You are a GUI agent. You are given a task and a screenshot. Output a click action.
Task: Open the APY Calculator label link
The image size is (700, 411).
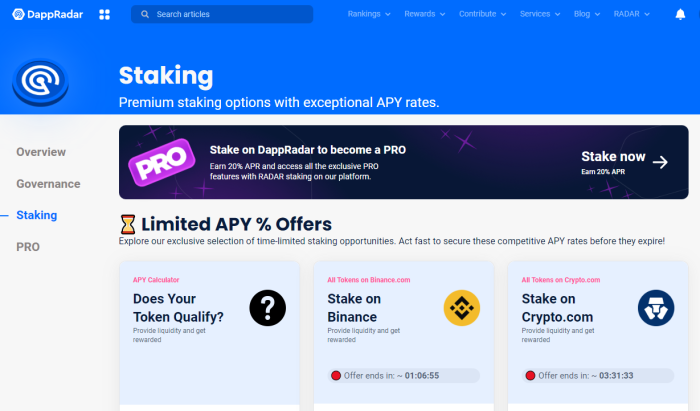tap(156, 280)
